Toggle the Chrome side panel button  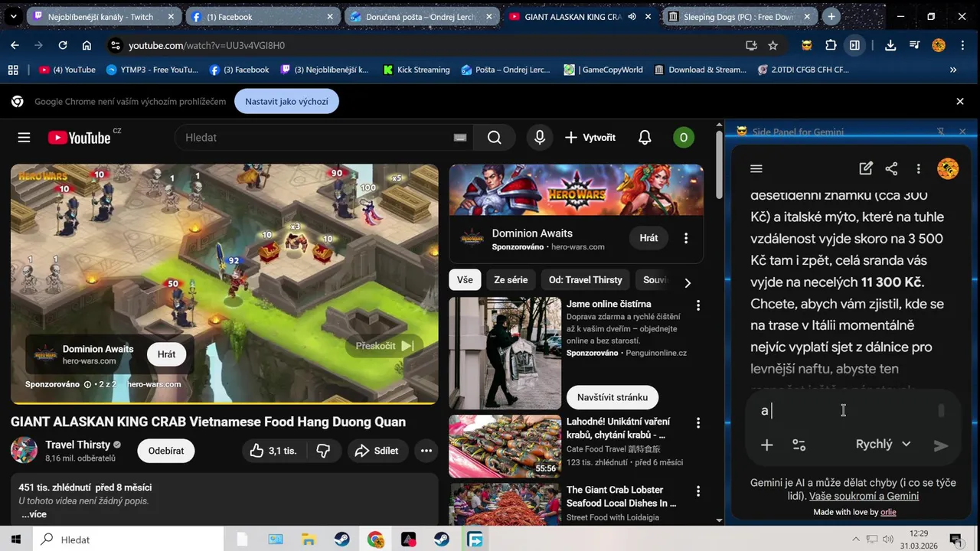click(854, 45)
